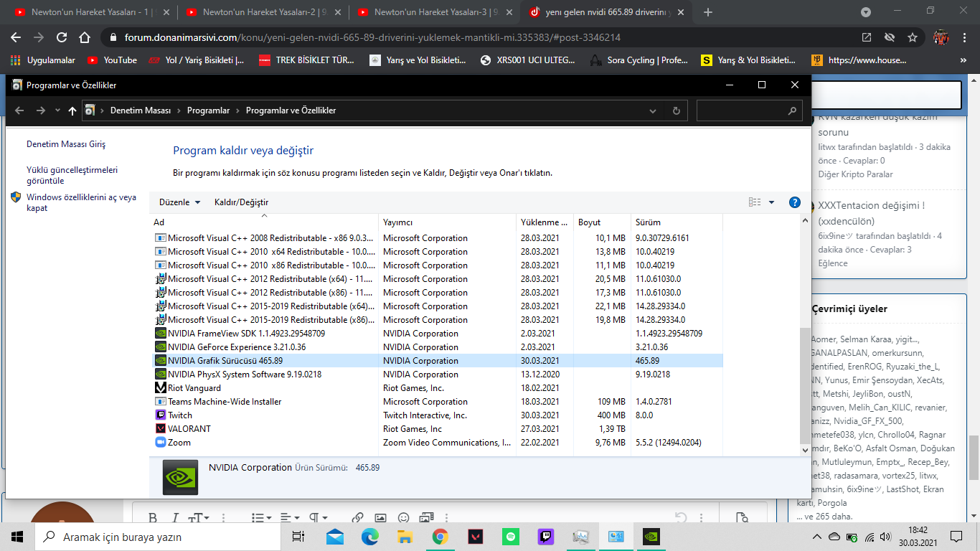Image resolution: width=980 pixels, height=551 pixels.
Task: Open File Explorer from the taskbar
Action: pyautogui.click(x=405, y=537)
